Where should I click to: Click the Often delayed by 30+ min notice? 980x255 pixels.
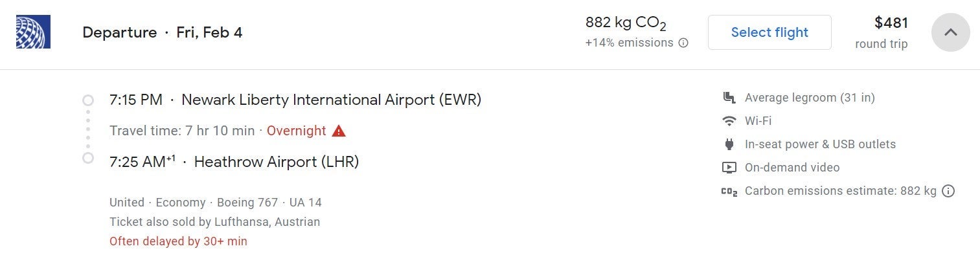[178, 241]
